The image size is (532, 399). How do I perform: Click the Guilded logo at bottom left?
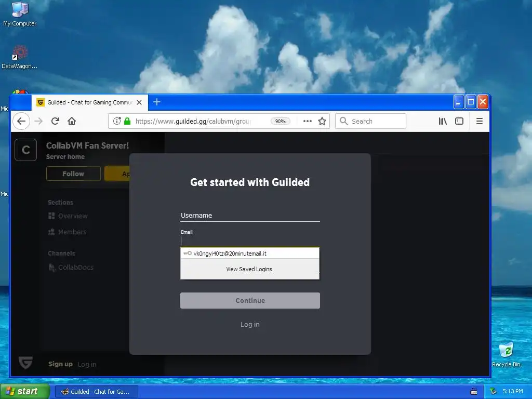coord(26,362)
